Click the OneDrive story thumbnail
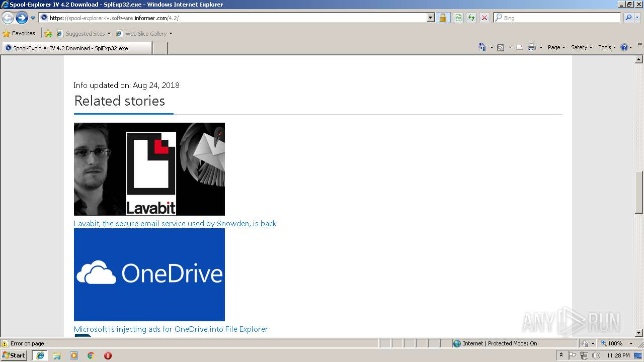 click(149, 275)
